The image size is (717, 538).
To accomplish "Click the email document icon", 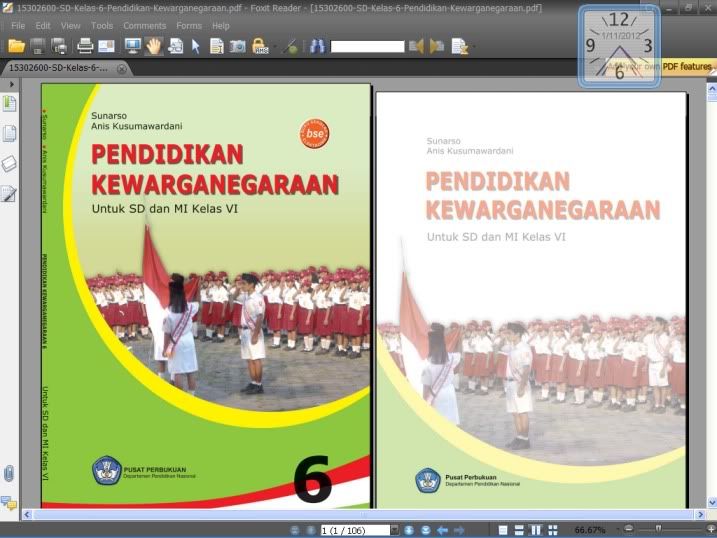I will tap(106, 46).
